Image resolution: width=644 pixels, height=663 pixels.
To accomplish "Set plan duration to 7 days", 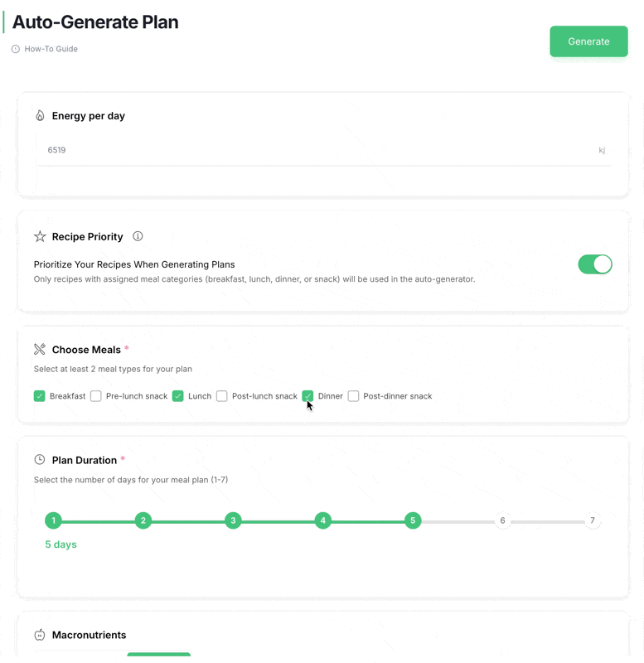I will (593, 520).
